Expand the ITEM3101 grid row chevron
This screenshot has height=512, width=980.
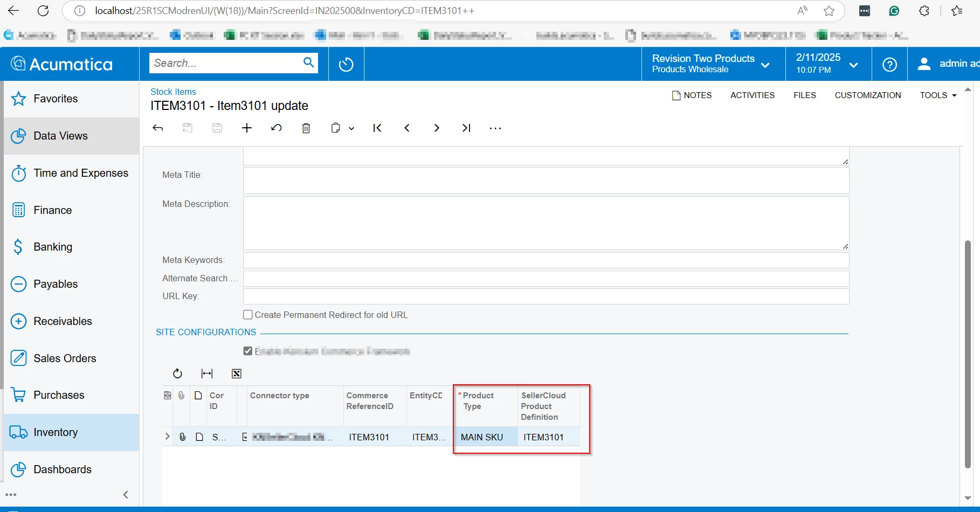click(167, 437)
